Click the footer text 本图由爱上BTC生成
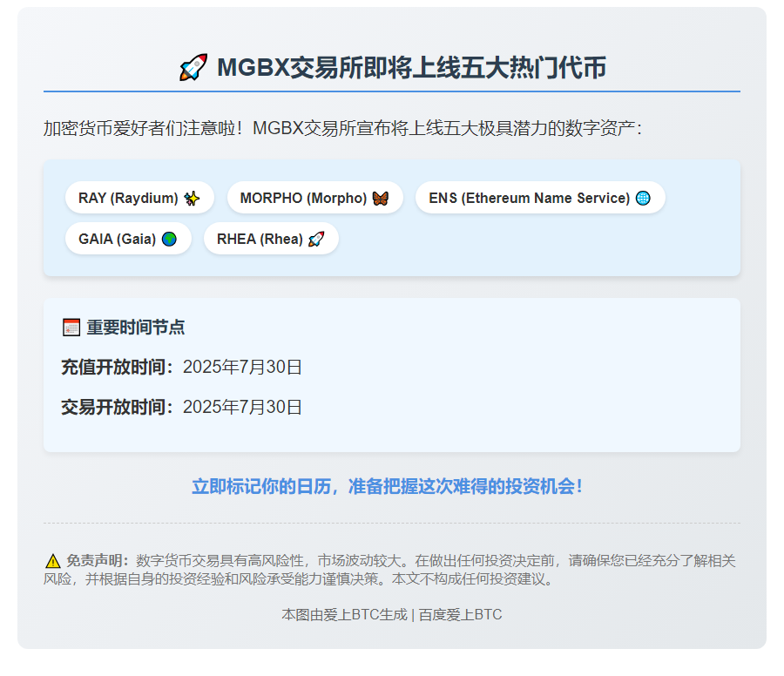784x676 pixels. tap(344, 614)
